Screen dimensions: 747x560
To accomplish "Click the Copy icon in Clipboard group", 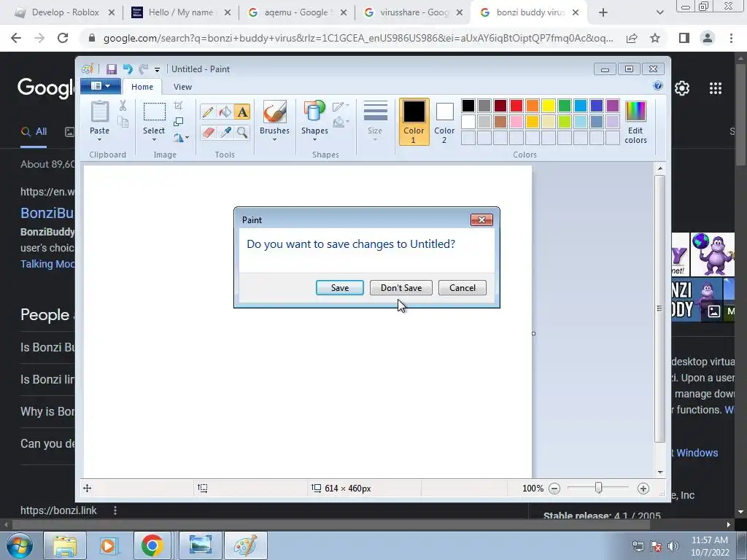I will click(123, 122).
